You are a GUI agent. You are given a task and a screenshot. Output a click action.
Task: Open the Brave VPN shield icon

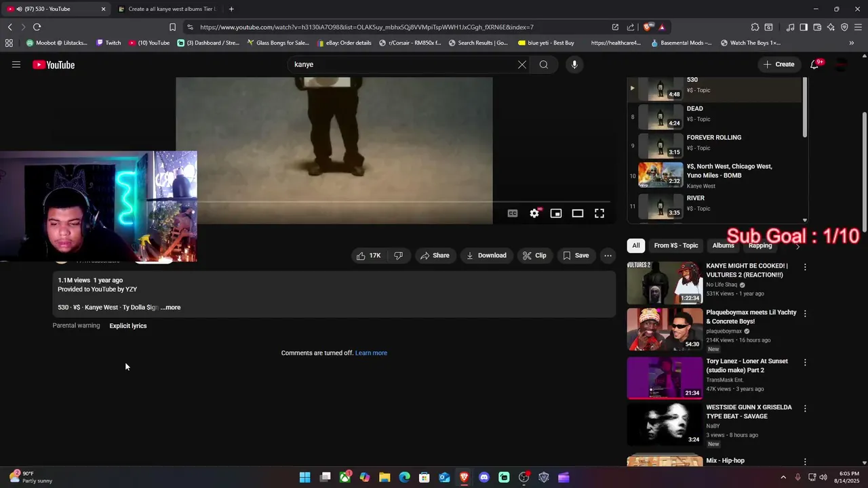point(844,27)
